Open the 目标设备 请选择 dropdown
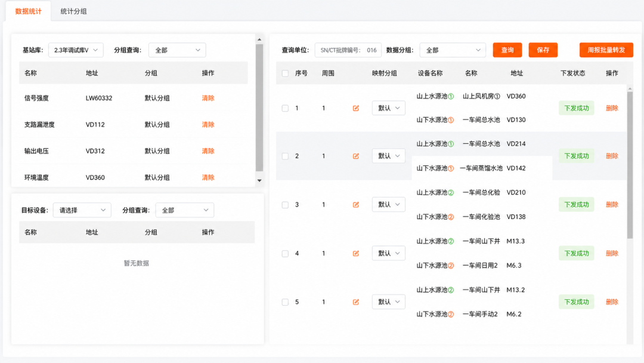644x363 pixels. 82,210
